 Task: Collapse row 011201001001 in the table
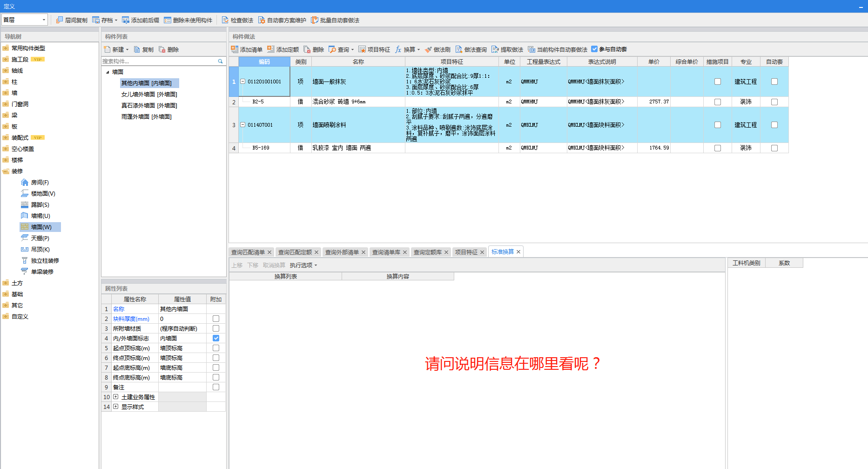pyautogui.click(x=242, y=82)
